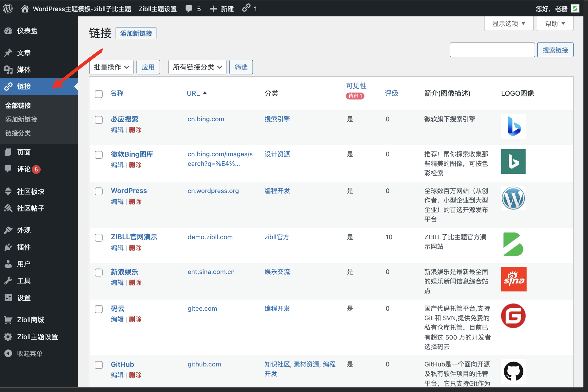Click the GitHub logo image
The width and height of the screenshot is (588, 392).
tap(514, 372)
